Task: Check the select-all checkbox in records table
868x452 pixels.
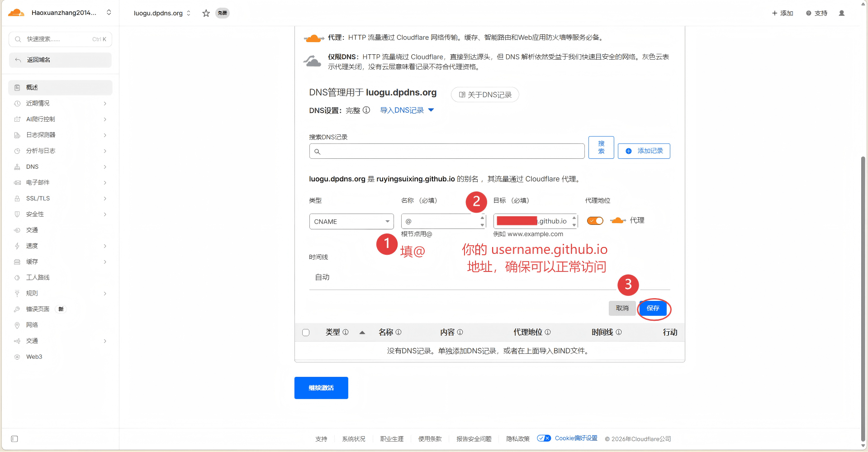Action: coord(306,332)
